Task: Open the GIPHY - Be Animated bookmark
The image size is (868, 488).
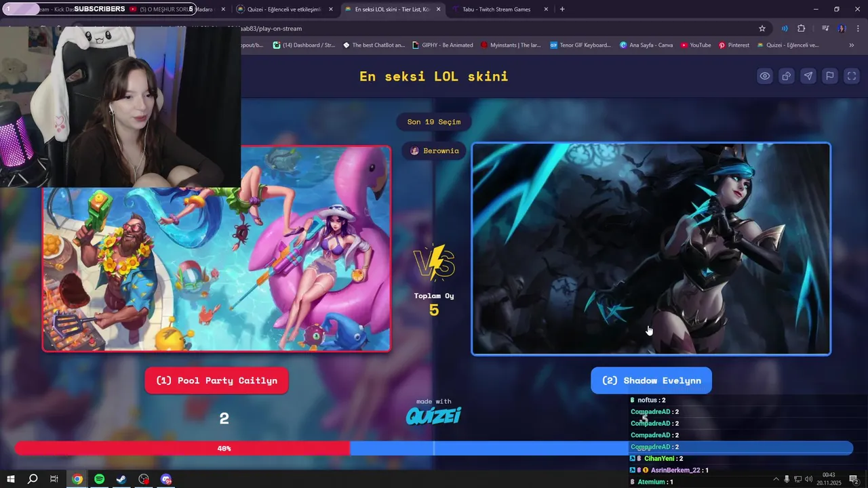Action: tap(442, 45)
